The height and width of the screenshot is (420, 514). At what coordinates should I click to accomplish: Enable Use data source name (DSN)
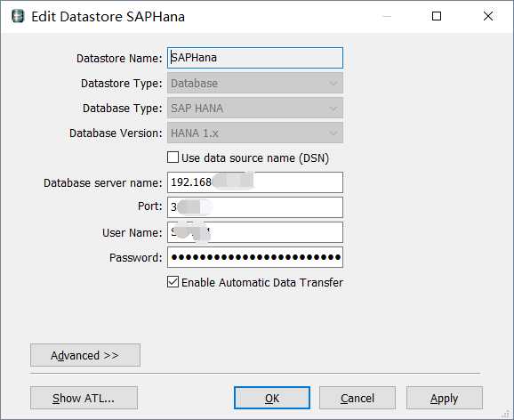(x=173, y=157)
